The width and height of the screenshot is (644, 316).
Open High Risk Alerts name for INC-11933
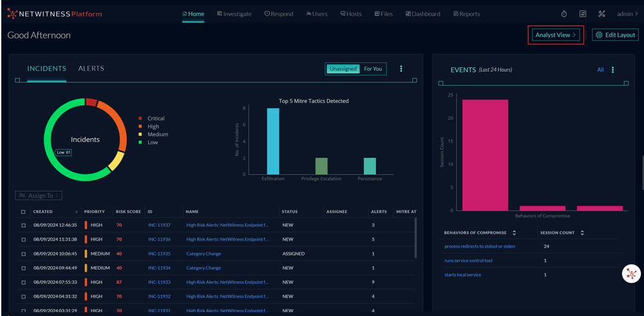227,283
